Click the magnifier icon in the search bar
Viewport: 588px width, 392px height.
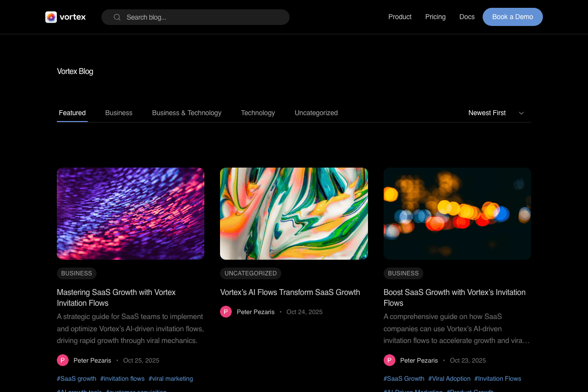click(117, 17)
